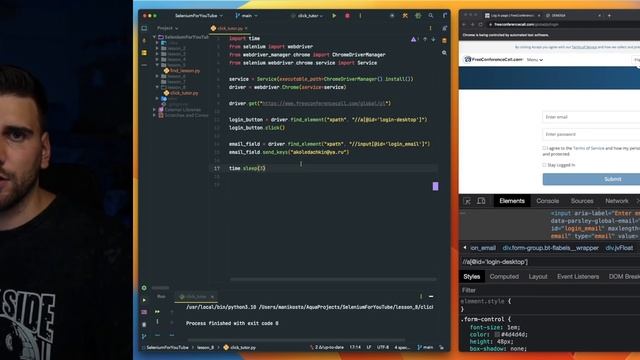The width and height of the screenshot is (640, 360).
Task: Open the more actions kebab beside the stop icon
Action: [360, 16]
